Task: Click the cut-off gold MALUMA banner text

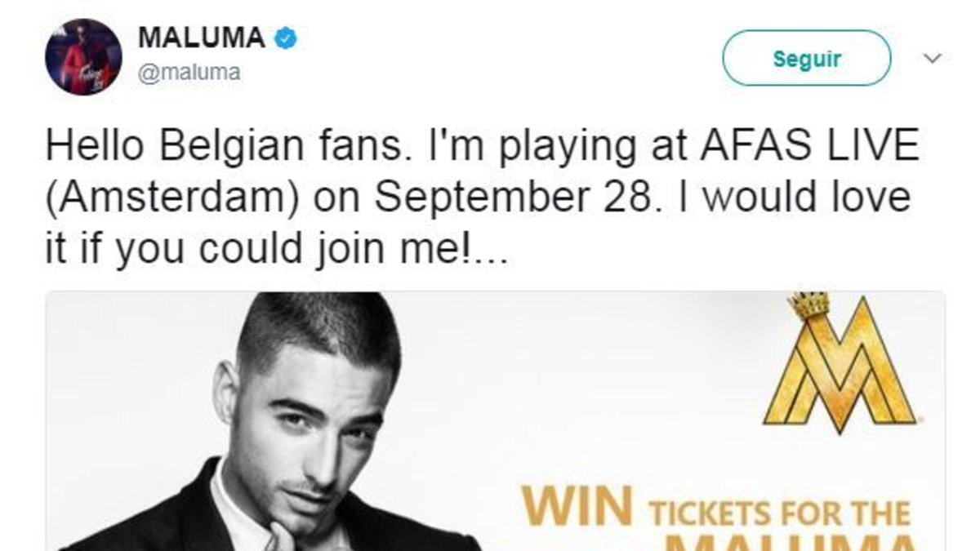Action: 788,543
